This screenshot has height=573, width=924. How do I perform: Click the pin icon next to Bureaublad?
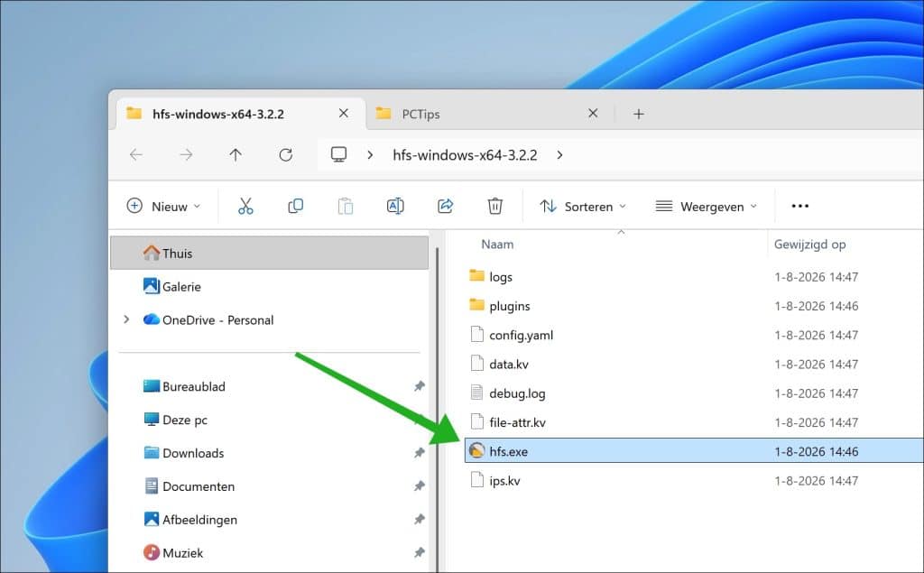point(419,386)
